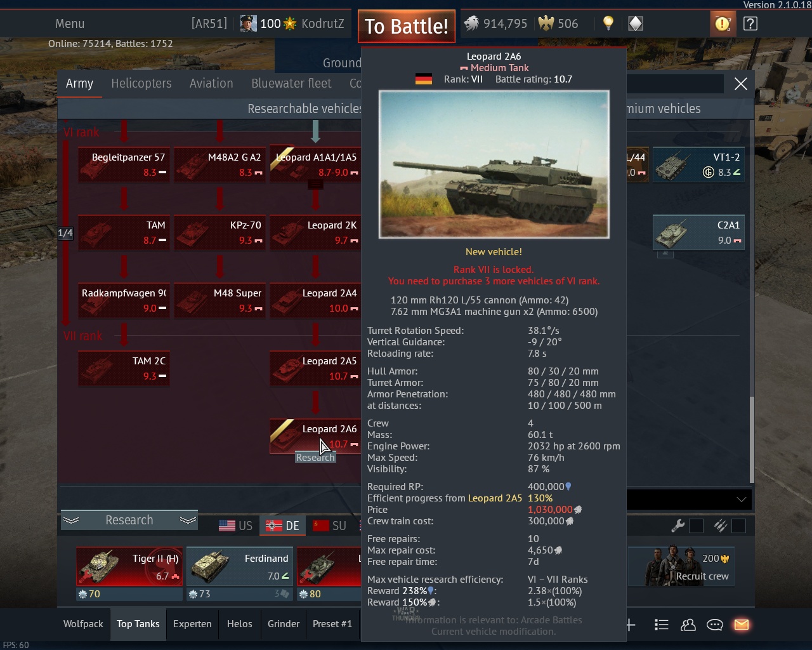Switch to the Aviation tab

point(211,83)
